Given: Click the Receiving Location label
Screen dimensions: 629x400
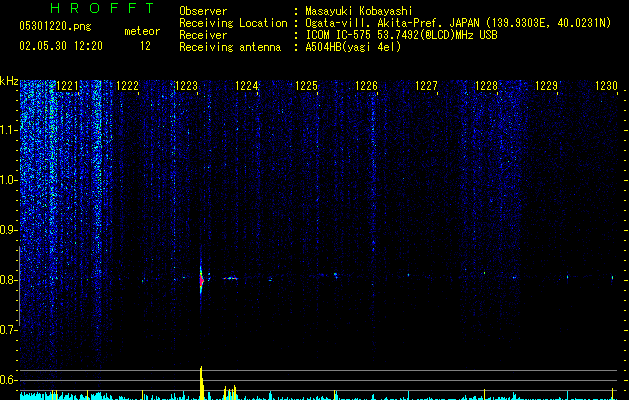Looking at the screenshot, I should (233, 23).
